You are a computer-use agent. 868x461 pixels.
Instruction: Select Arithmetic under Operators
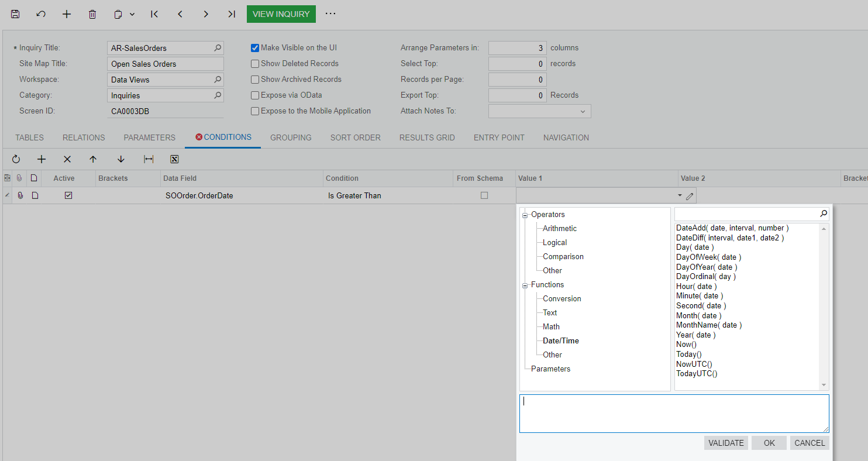(560, 229)
